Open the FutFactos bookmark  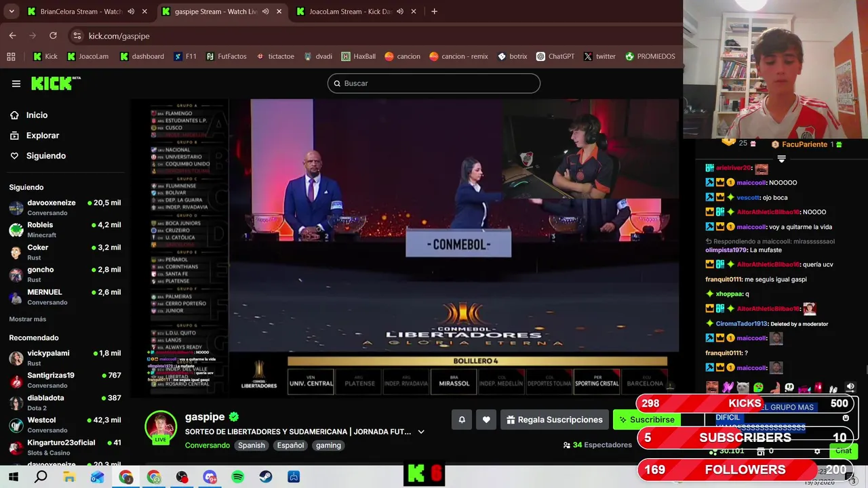[x=226, y=56]
